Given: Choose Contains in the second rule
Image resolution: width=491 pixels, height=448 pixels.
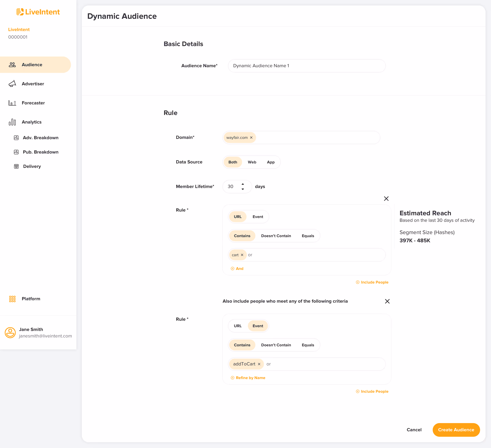Looking at the screenshot, I should [x=242, y=345].
